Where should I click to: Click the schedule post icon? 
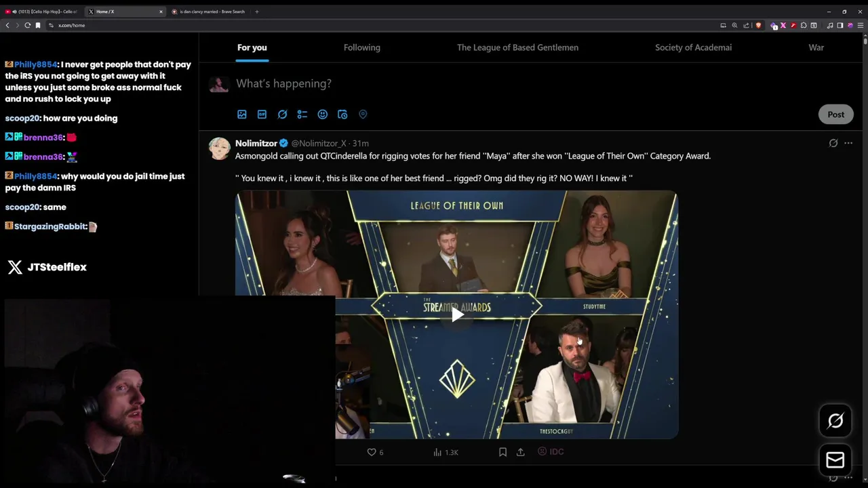pyautogui.click(x=342, y=115)
